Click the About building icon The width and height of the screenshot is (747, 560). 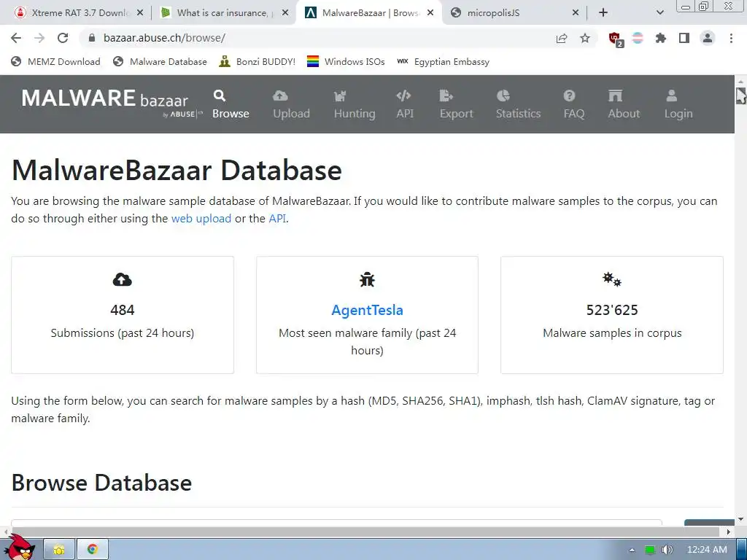click(x=615, y=96)
